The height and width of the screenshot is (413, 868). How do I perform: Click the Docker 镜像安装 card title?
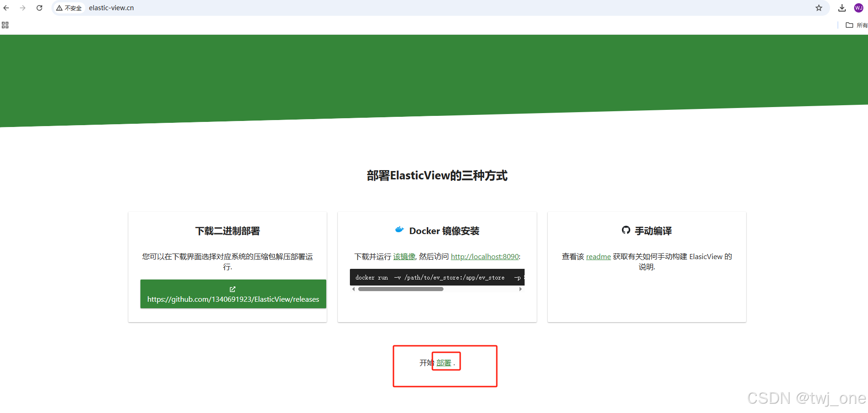444,231
